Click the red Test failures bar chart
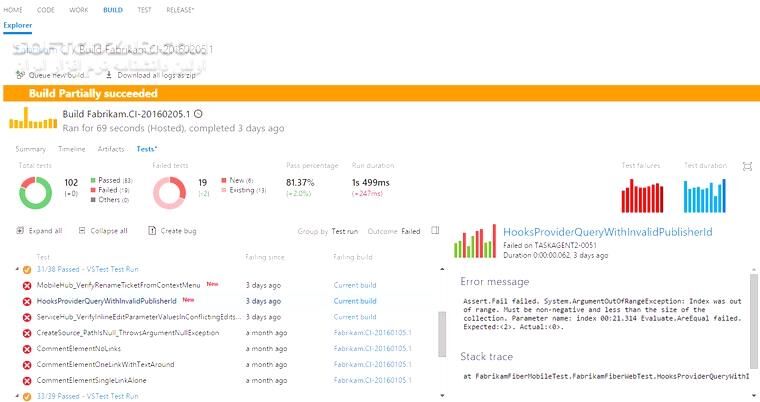This screenshot has height=402, width=760. (643, 196)
